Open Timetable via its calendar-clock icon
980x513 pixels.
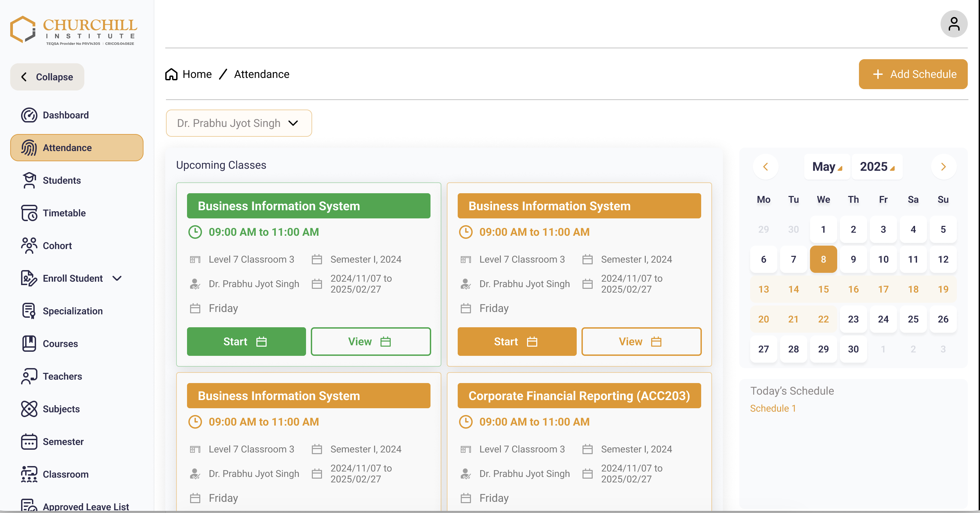pos(29,213)
